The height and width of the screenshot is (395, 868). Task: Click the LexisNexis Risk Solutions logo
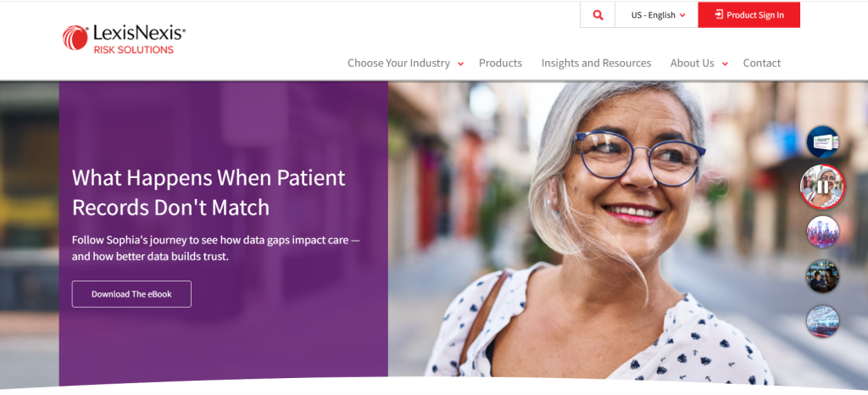(x=124, y=39)
